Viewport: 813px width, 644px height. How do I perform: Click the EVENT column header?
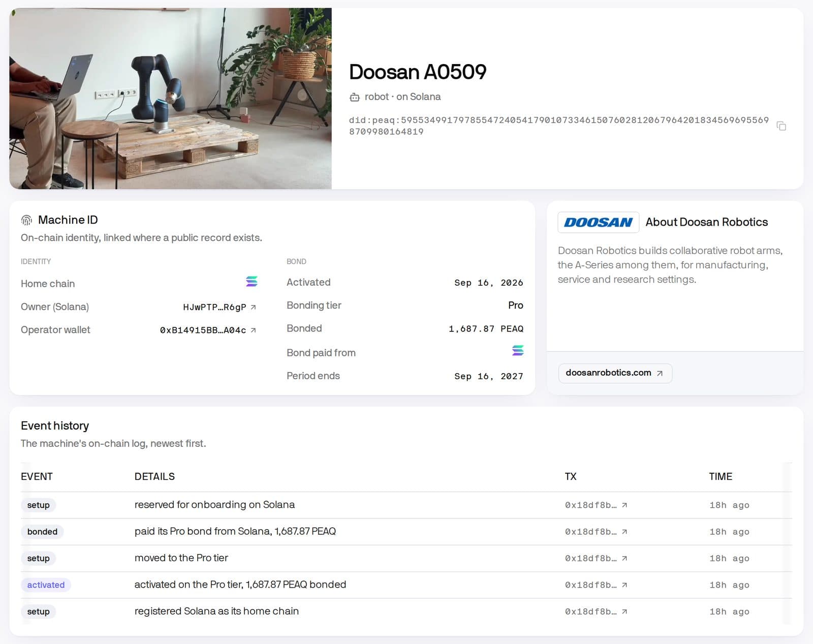coord(37,477)
